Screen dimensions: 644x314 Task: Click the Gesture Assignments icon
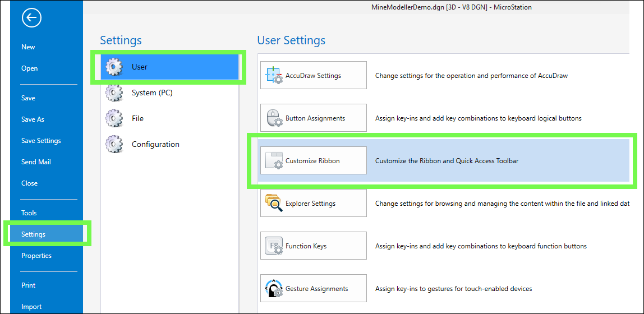(274, 289)
